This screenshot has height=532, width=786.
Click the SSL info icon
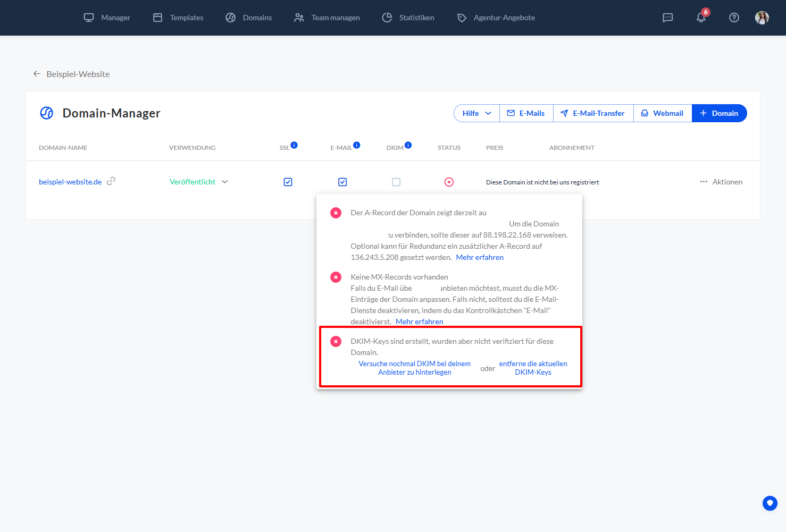click(x=294, y=145)
